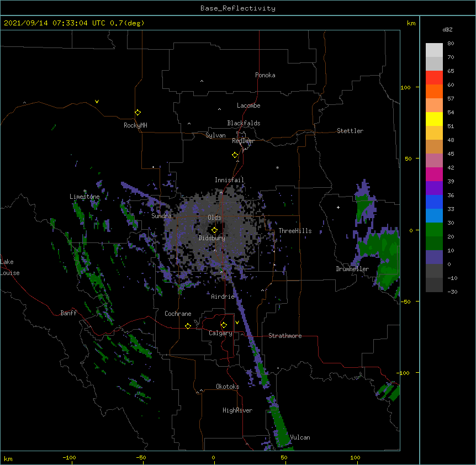Click the 45 value on dBZ legend
Image resolution: width=476 pixels, height=465 pixels.
coord(451,154)
